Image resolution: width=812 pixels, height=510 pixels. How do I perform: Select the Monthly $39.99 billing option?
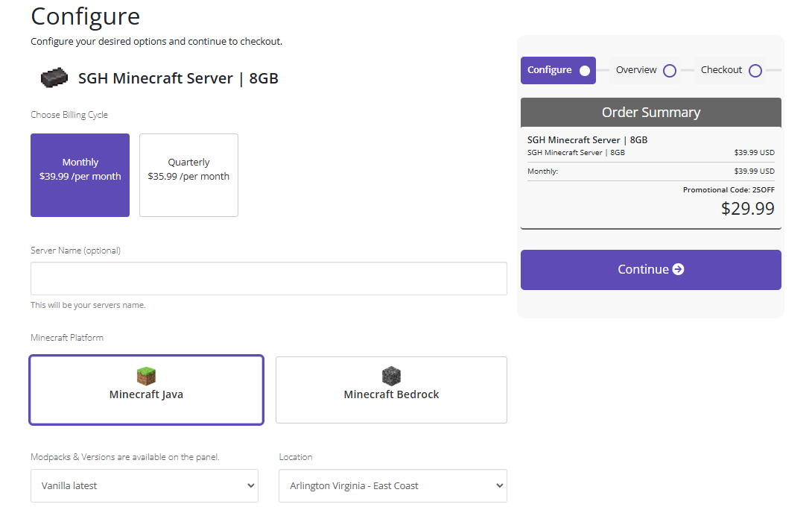pos(80,174)
